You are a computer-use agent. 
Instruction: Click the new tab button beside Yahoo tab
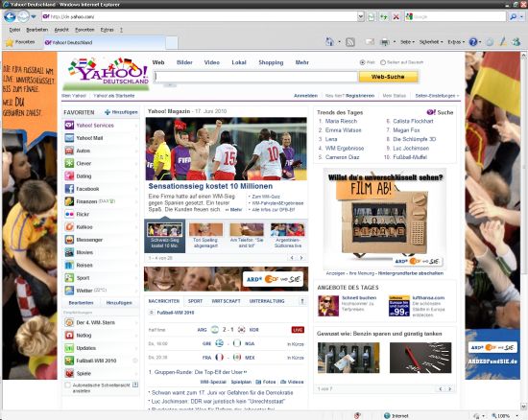click(x=172, y=43)
